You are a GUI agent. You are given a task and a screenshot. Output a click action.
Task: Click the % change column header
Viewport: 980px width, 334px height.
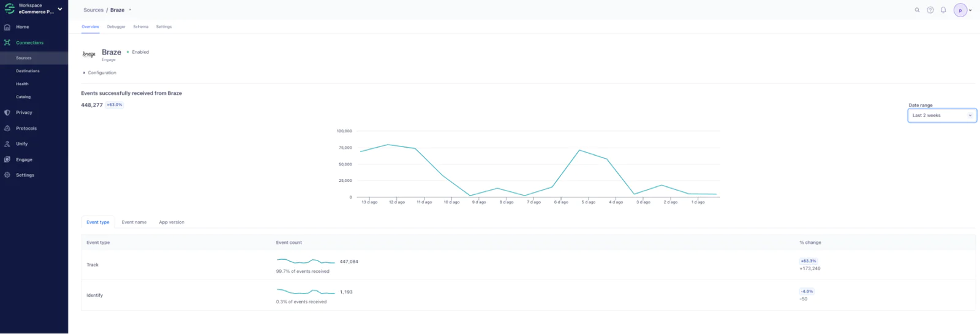(810, 243)
